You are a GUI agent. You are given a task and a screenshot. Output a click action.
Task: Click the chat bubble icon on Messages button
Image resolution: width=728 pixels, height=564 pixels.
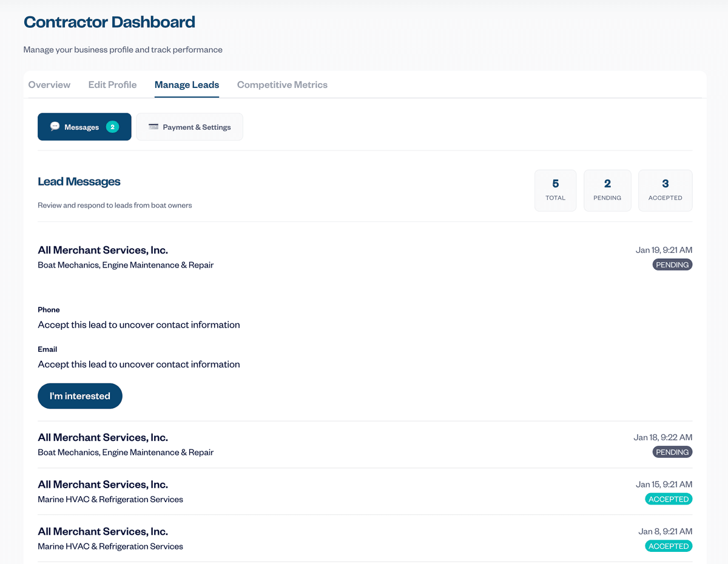[56, 126]
